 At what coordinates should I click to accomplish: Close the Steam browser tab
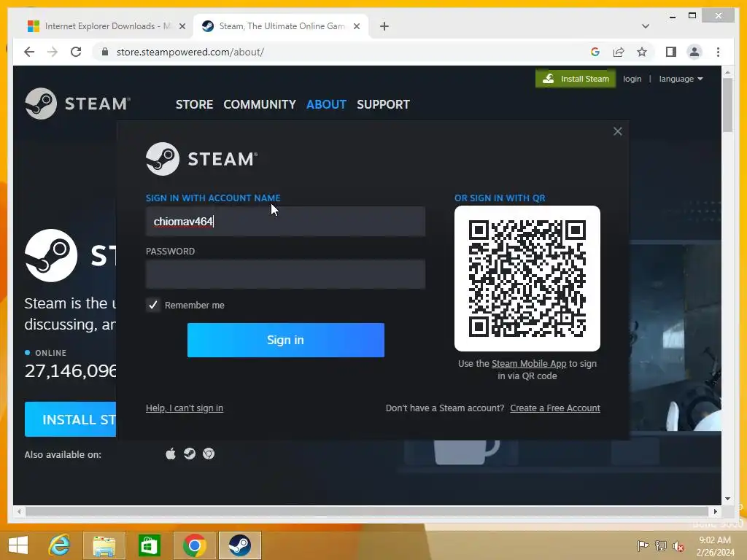point(356,26)
